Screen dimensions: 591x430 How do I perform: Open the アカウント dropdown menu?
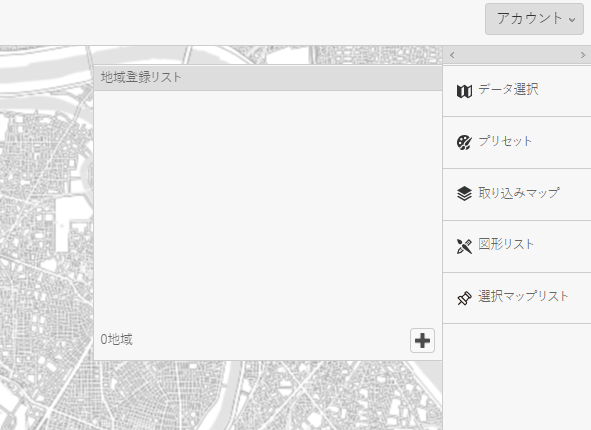(534, 19)
